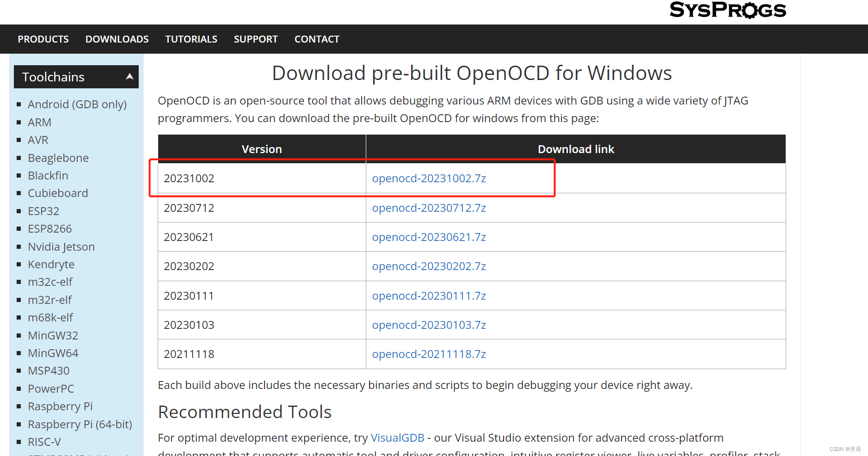Open the Raspberry Pi toolchain link

click(60, 407)
